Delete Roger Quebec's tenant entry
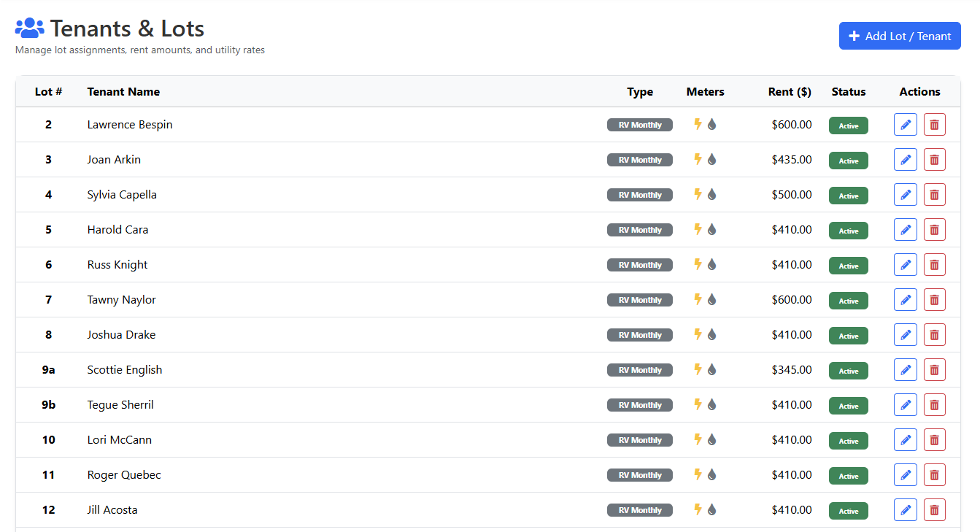Viewport: 980px width, 532px height. [x=934, y=475]
